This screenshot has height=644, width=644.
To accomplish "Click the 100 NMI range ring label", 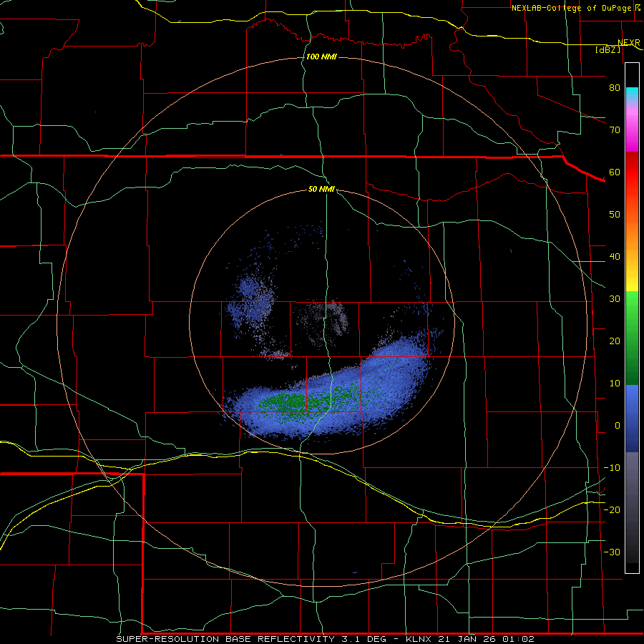I will [321, 57].
